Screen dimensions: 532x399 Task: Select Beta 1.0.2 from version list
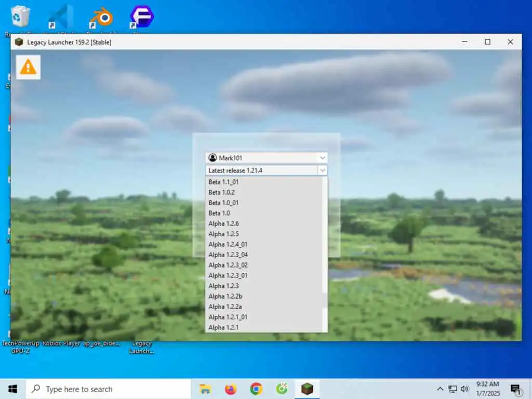click(x=263, y=192)
